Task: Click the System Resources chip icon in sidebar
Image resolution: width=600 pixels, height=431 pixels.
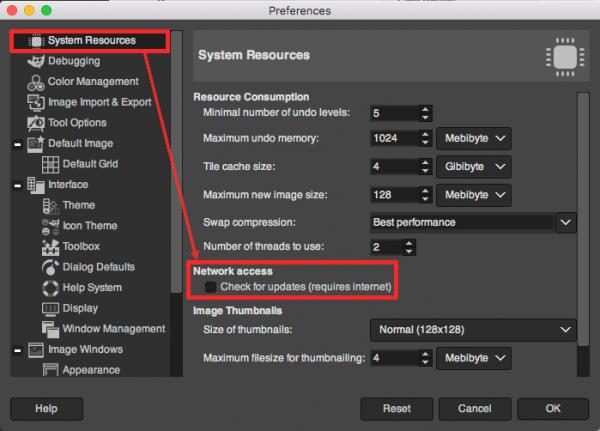Action: (x=36, y=41)
